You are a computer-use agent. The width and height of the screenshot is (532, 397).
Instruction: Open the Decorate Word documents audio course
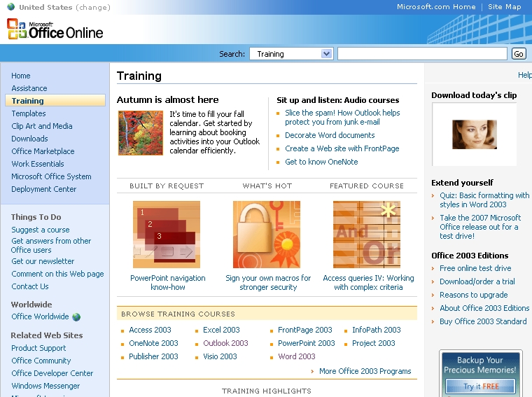point(330,135)
